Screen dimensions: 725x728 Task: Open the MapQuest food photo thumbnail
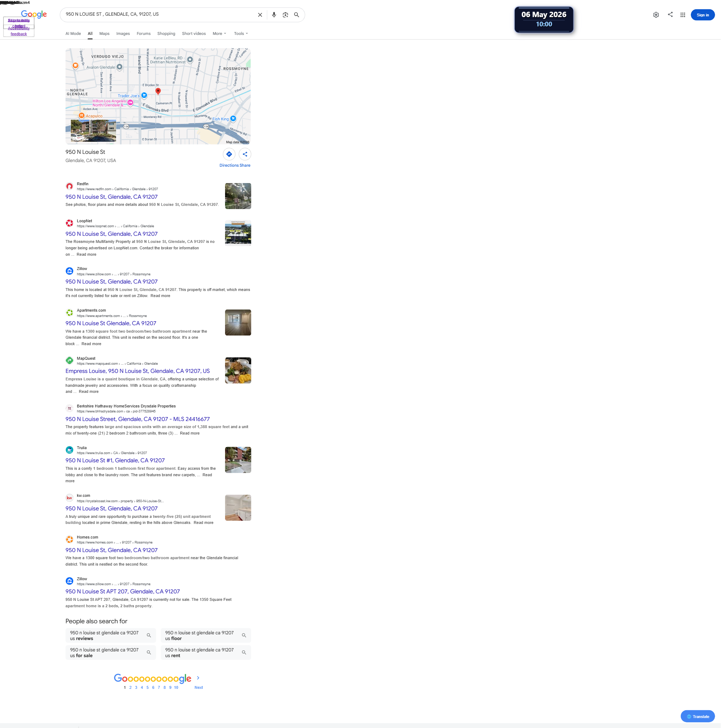click(238, 370)
